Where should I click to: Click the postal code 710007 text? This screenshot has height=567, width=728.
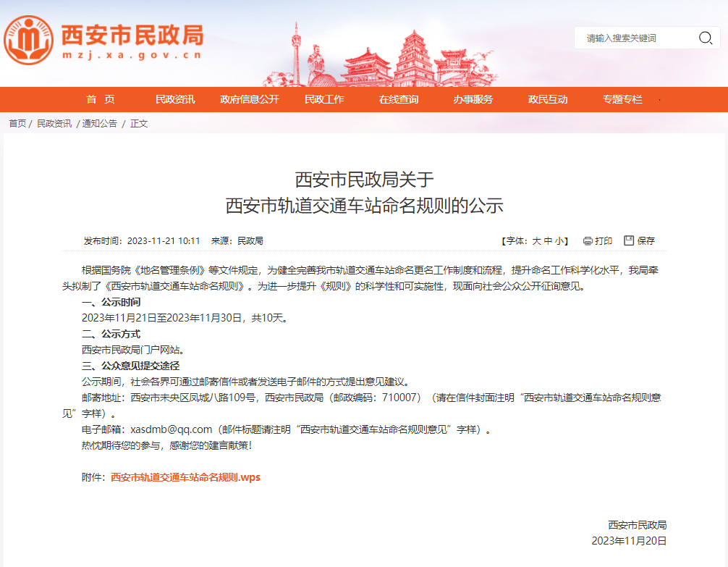(399, 398)
